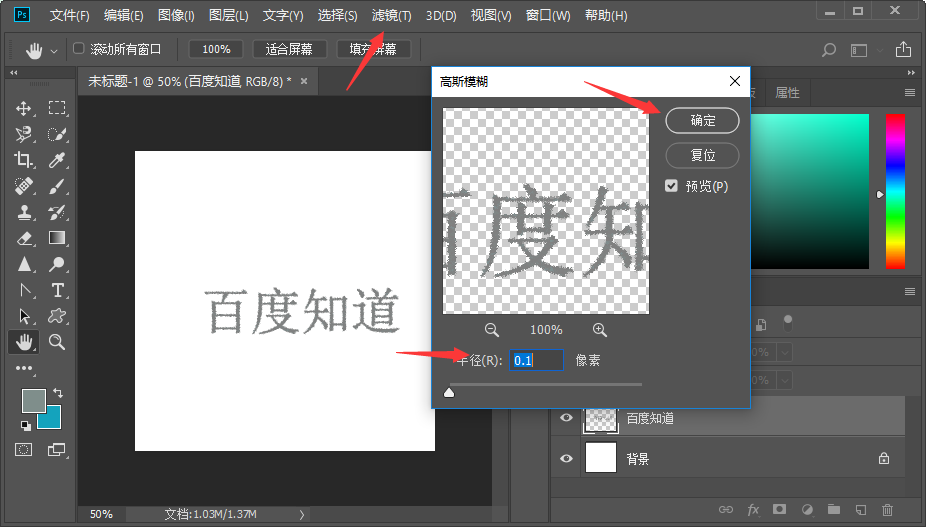
Task: Select the Quick Selection tool
Action: (57, 134)
